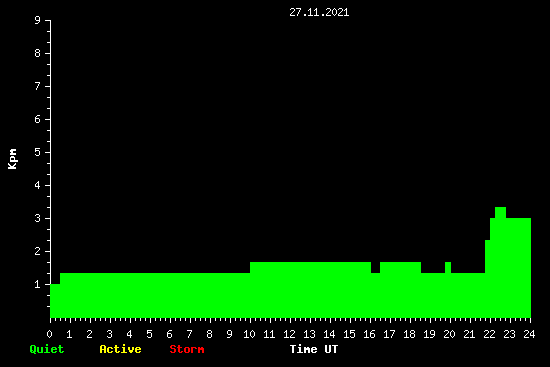Click the tallest green bar peak near hour 22
This screenshot has height=367, width=550.
[501, 212]
